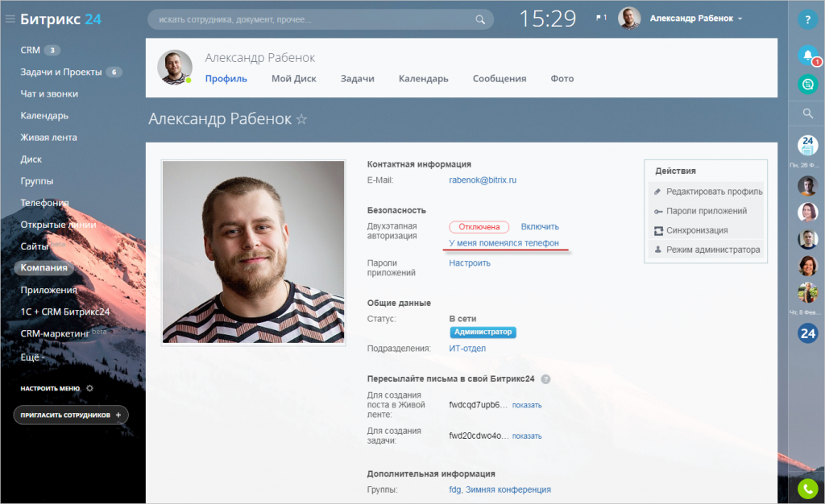Click the Битрикс 24 logo
825x504 pixels.
point(60,19)
